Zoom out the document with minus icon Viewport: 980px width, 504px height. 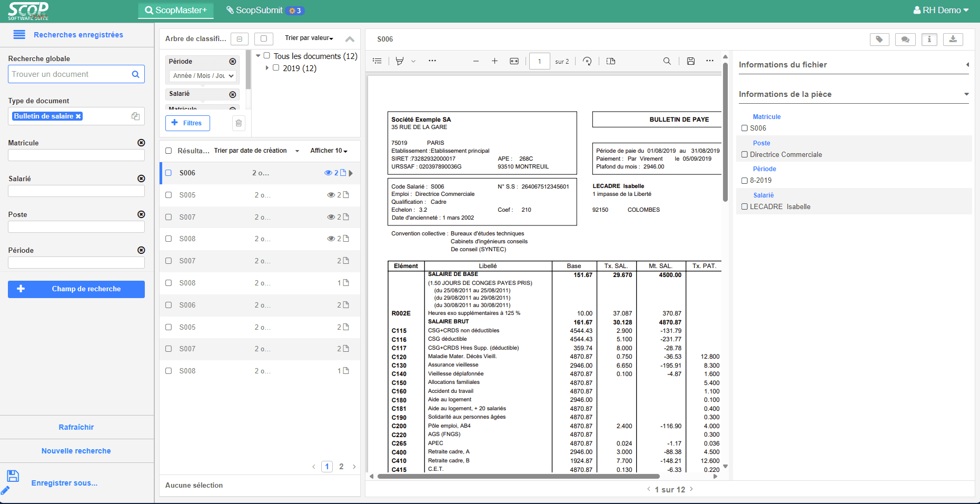(476, 61)
